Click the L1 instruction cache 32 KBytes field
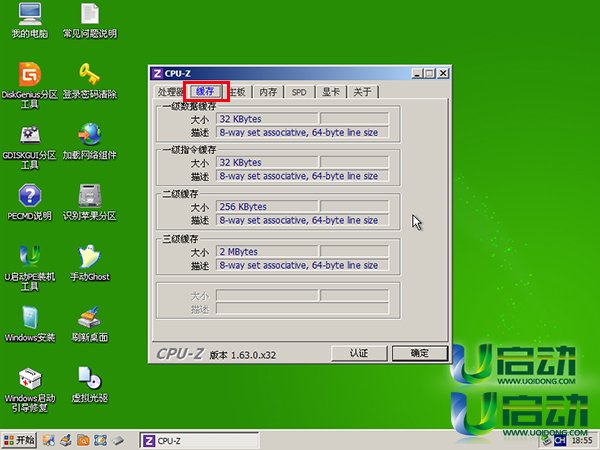The image size is (600, 450). coord(267,163)
